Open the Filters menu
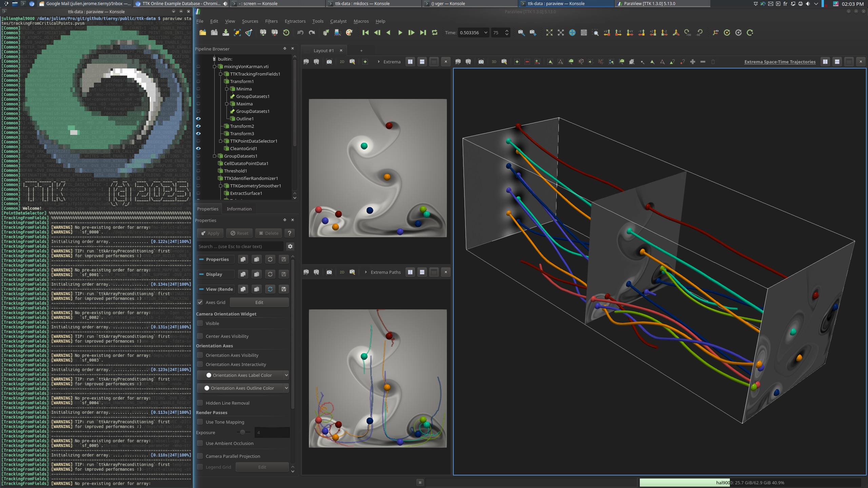Image resolution: width=868 pixels, height=488 pixels. coord(271,21)
